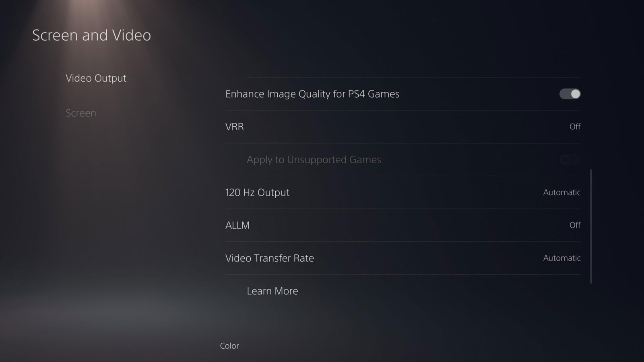This screenshot has width=644, height=362.
Task: Expand the 120 Hz Output Automatic value
Action: click(x=562, y=192)
